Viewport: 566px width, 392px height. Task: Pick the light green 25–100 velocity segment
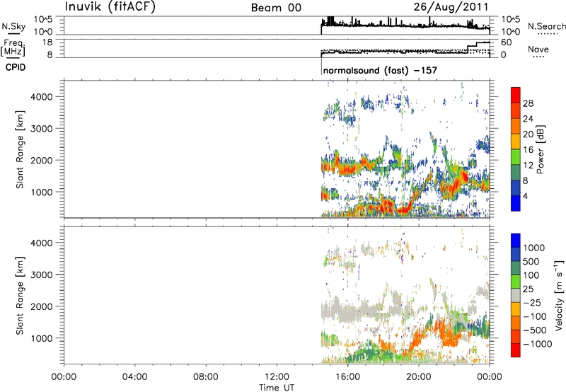516,282
